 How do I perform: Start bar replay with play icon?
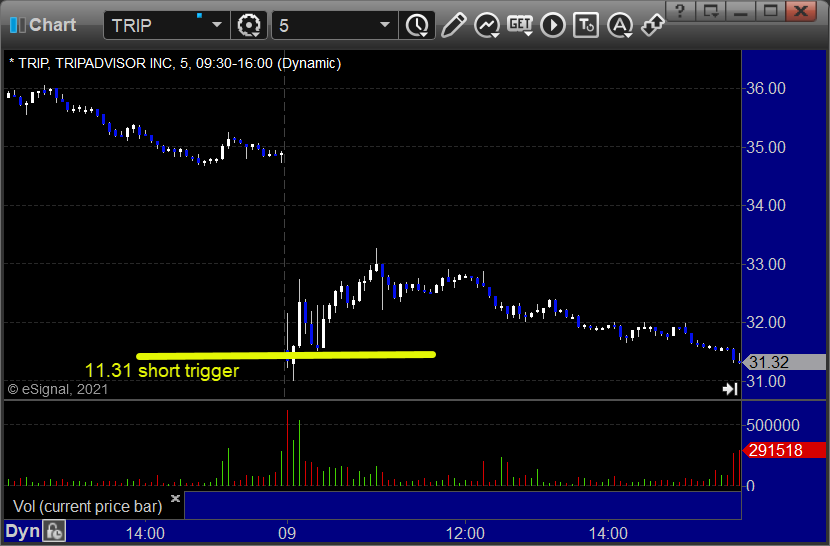click(x=553, y=25)
